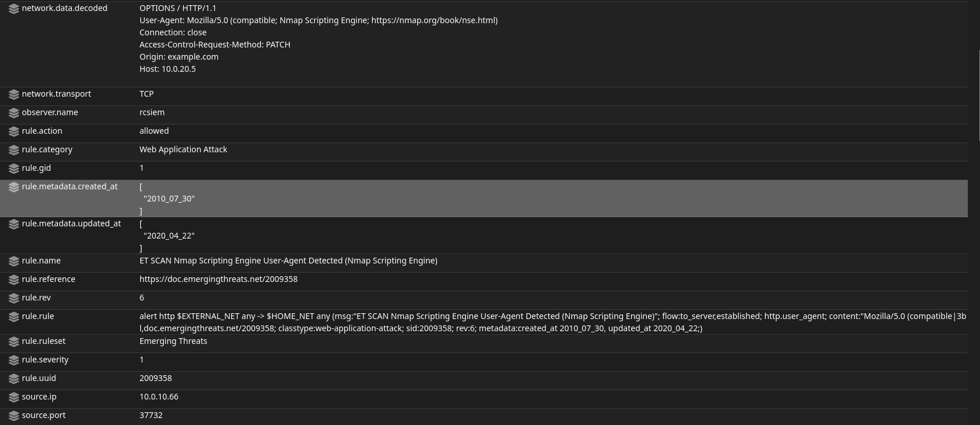Click the stack icon beside network.data.decoded
The width and height of the screenshot is (980, 425).
coord(14,9)
